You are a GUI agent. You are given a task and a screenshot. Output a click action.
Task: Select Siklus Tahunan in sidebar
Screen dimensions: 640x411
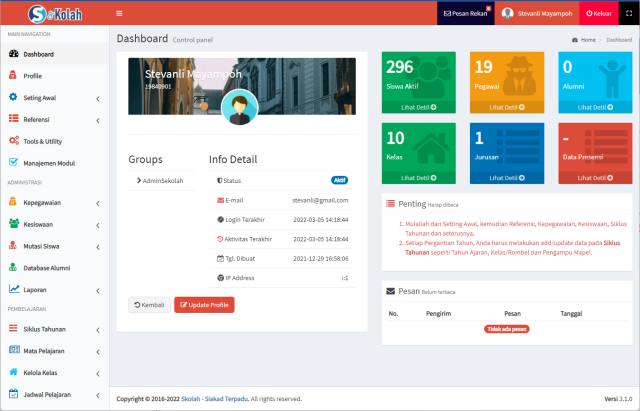44,329
